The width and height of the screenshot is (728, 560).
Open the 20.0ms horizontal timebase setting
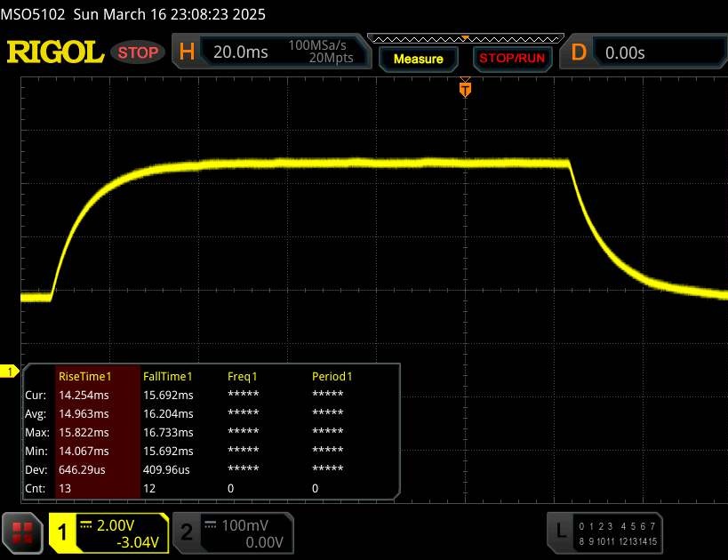(x=240, y=52)
